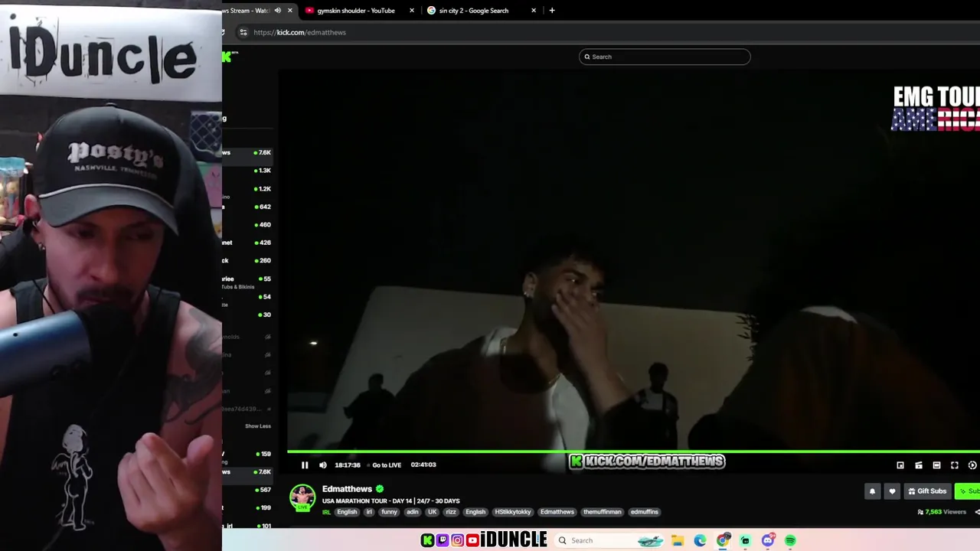
Task: Open the green app icon beside Chrome
Action: pos(745,540)
